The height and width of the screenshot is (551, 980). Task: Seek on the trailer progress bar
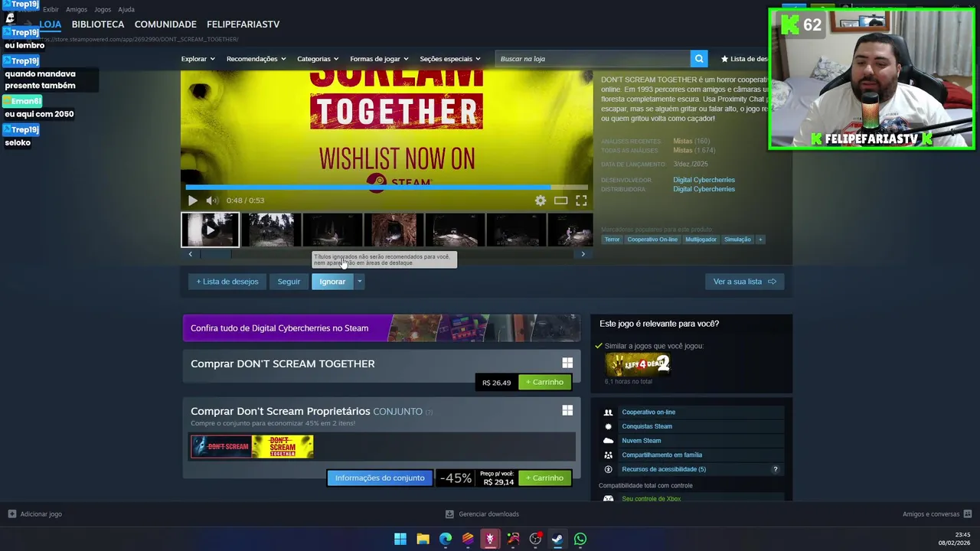point(387,187)
